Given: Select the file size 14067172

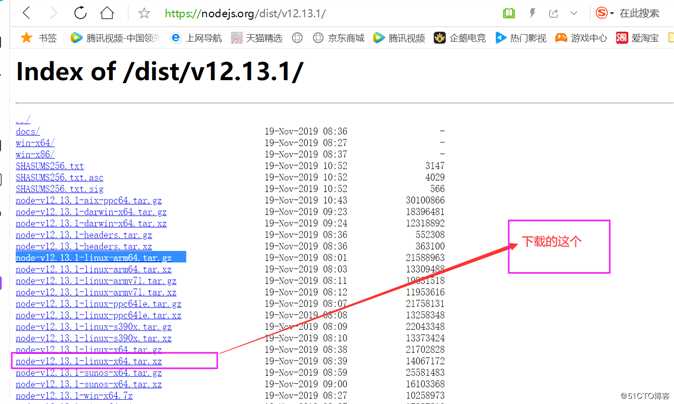Looking at the screenshot, I should [425, 361].
